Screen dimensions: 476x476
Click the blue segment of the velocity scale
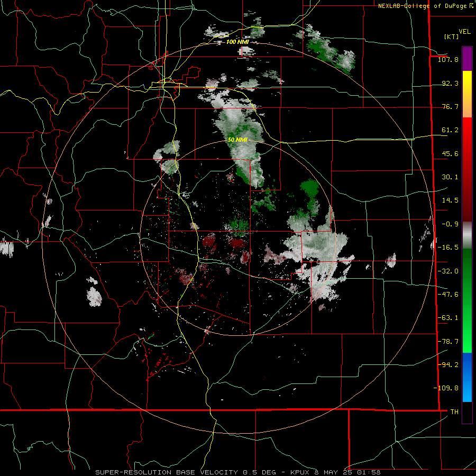467,377
